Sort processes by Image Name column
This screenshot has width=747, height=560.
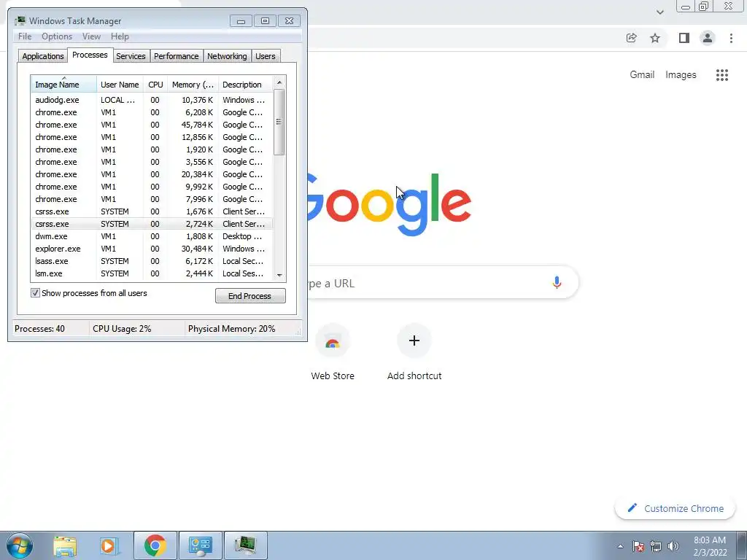[x=63, y=85]
